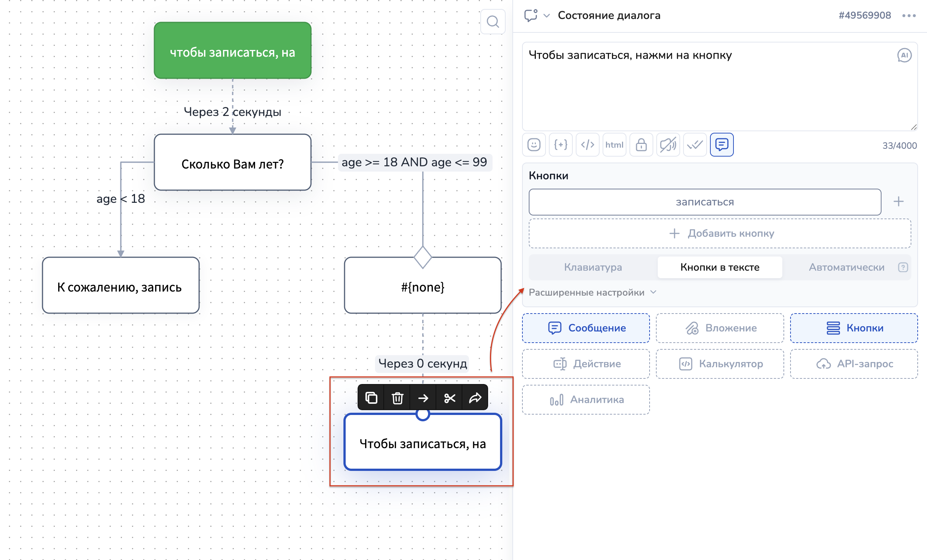Image resolution: width=927 pixels, height=560 pixels.
Task: Switch to the Клавиатура tab
Action: [593, 267]
